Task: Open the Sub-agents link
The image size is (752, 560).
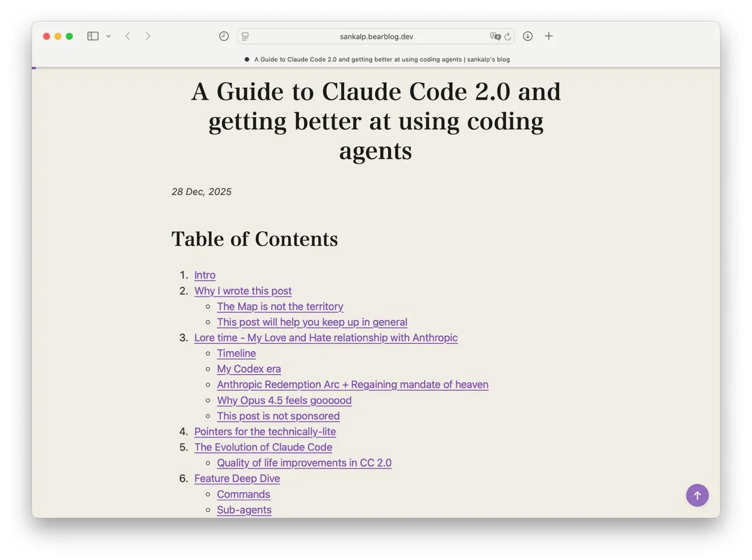Action: 244,510
